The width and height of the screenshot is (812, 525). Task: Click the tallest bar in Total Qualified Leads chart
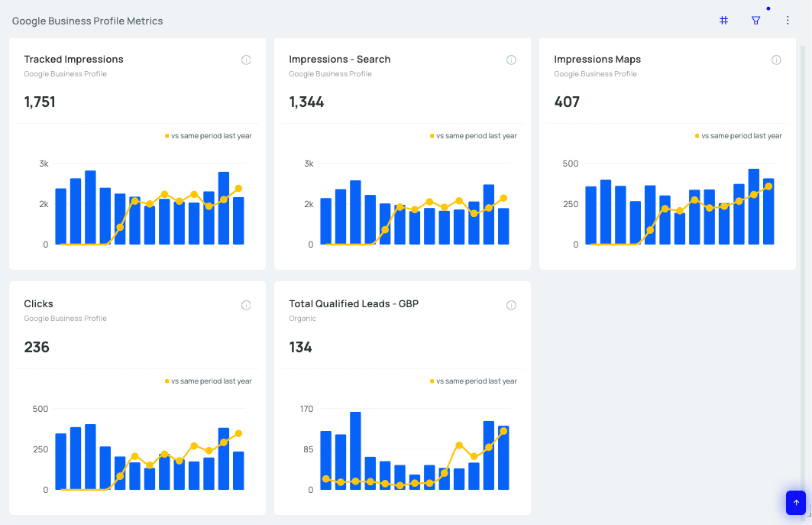click(x=355, y=451)
